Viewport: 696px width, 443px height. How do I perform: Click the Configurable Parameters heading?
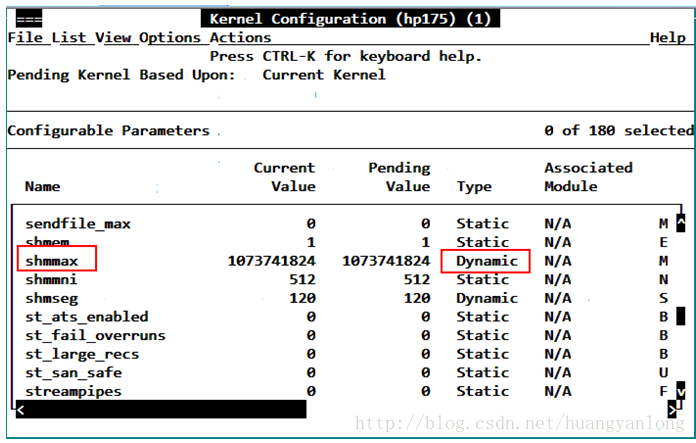(x=108, y=131)
